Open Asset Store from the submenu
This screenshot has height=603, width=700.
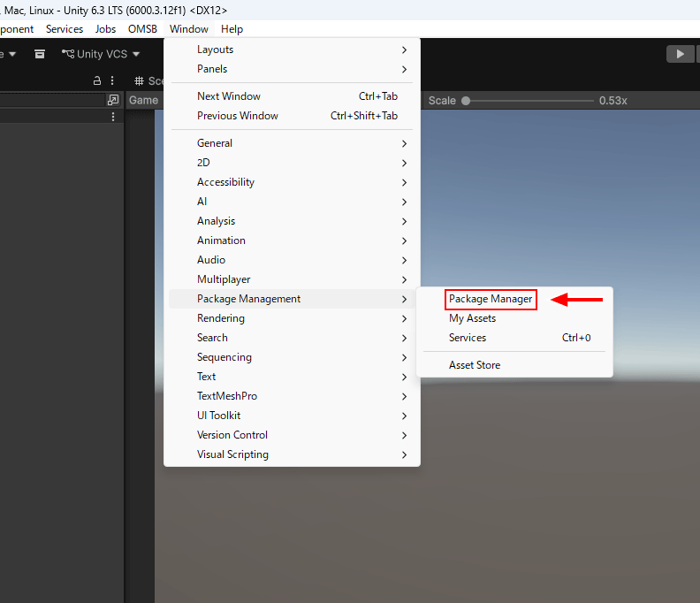(x=475, y=365)
